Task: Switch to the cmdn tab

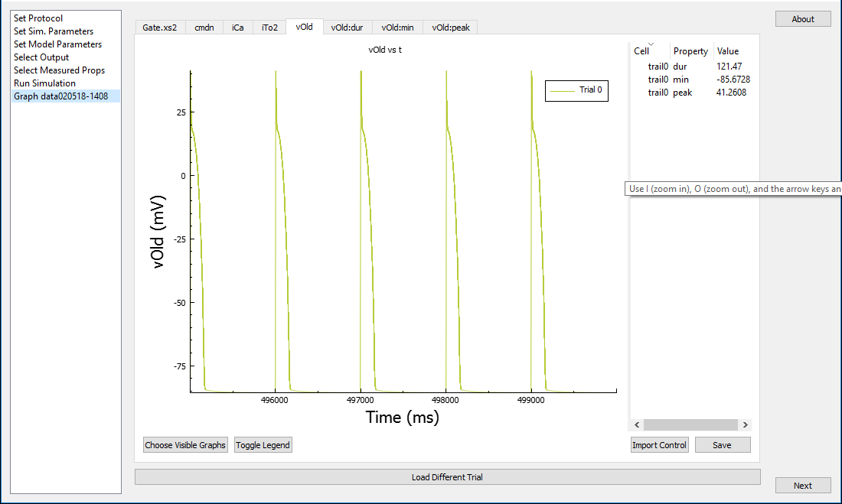Action: (x=204, y=28)
